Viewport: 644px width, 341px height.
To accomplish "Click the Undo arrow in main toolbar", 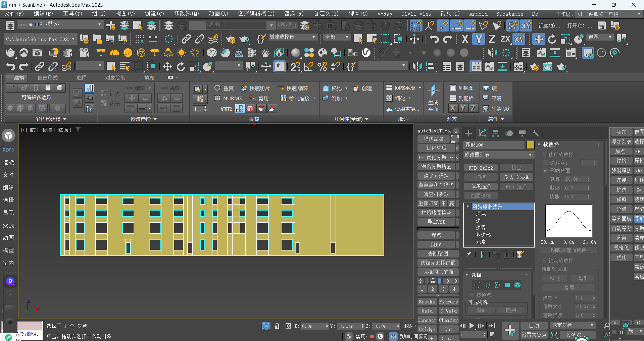I will coord(434,39).
